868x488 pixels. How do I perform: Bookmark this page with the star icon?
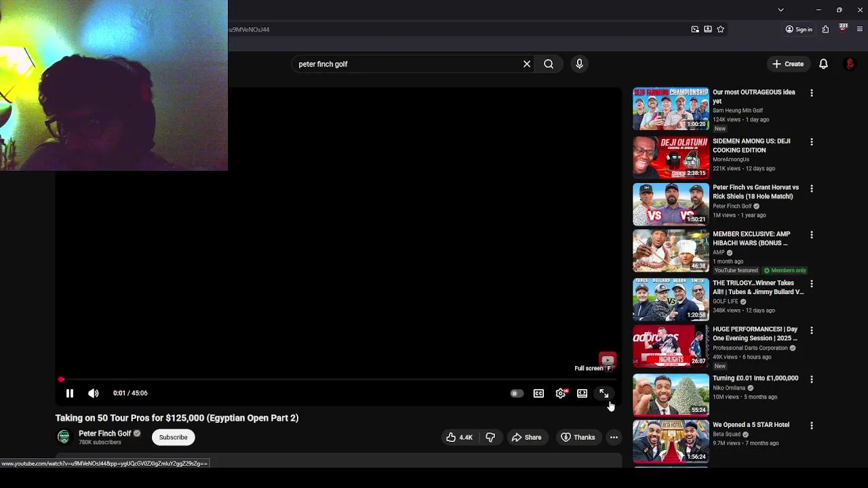[x=720, y=29]
